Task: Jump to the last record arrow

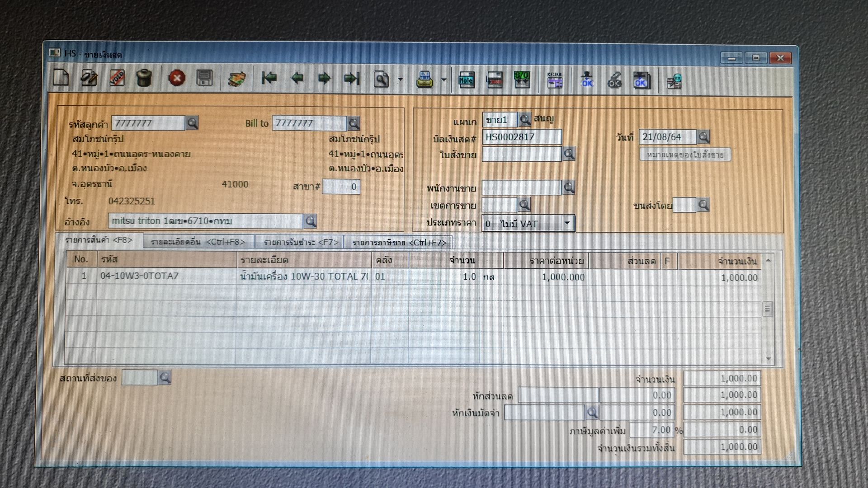Action: (x=352, y=78)
